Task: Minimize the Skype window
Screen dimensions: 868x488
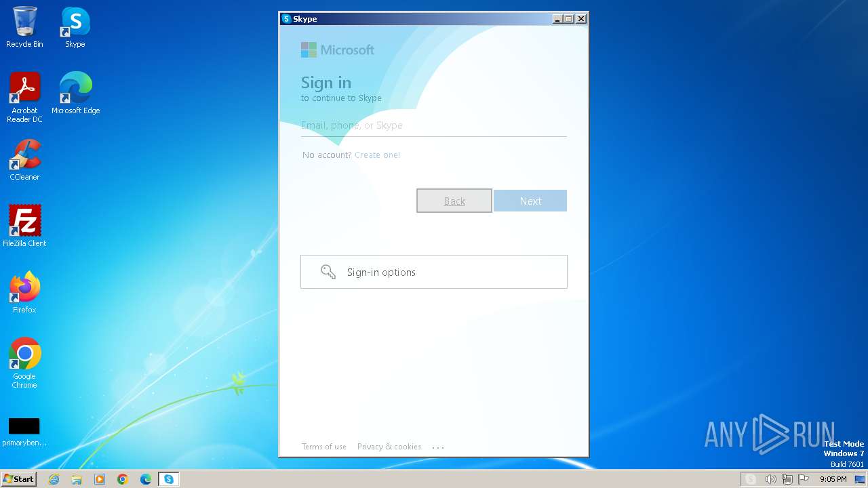Action: 557,19
